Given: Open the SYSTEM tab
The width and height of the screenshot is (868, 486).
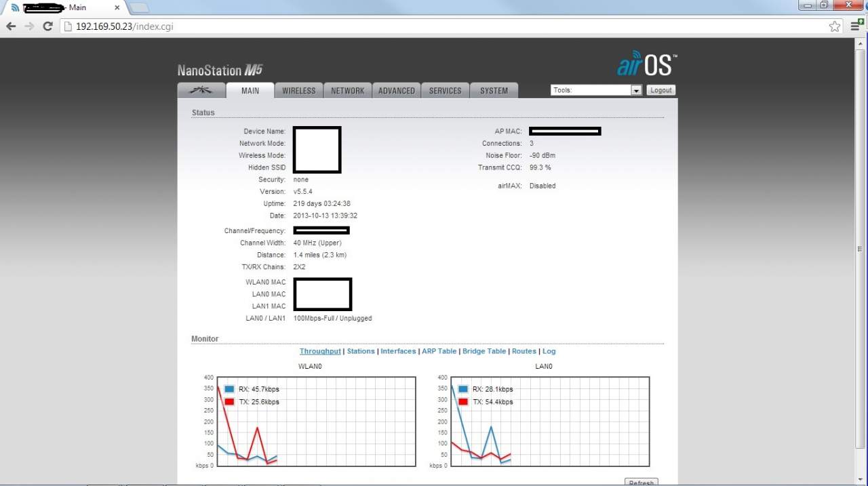Looking at the screenshot, I should tap(494, 90).
